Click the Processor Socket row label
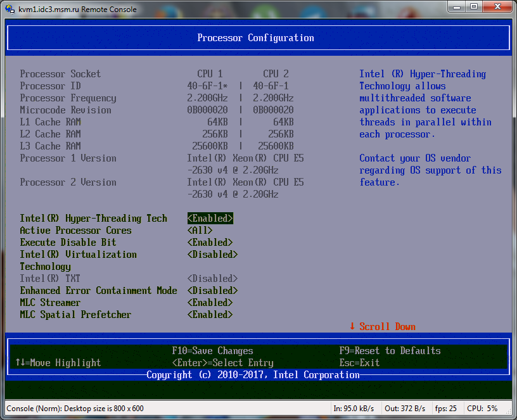 click(60, 74)
